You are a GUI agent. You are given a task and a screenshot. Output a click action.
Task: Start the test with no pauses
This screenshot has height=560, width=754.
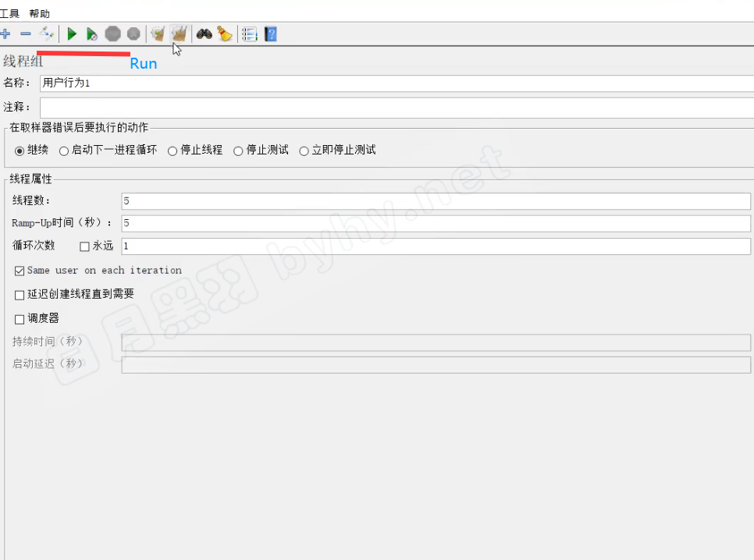pyautogui.click(x=91, y=34)
